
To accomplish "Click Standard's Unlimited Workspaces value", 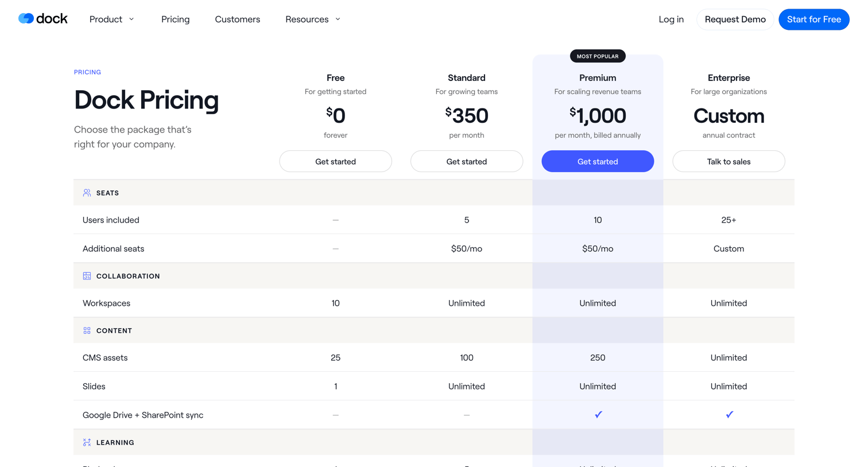I will pos(467,303).
